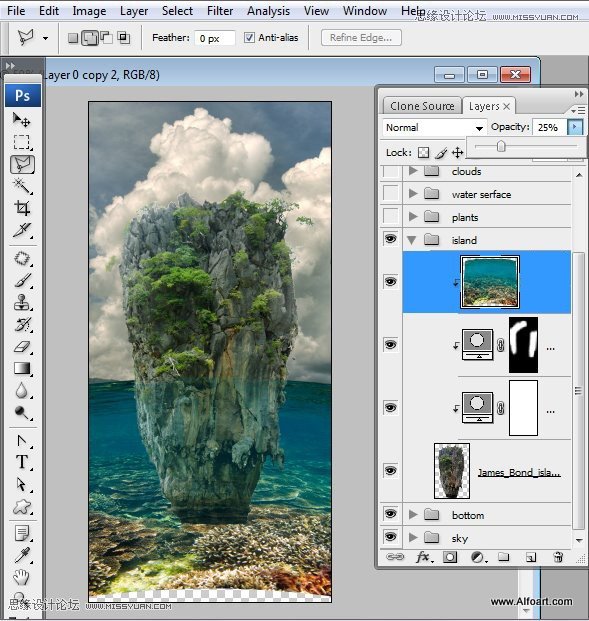Select the Path Selection tool
Viewport: 589px width, 621px height.
point(21,484)
